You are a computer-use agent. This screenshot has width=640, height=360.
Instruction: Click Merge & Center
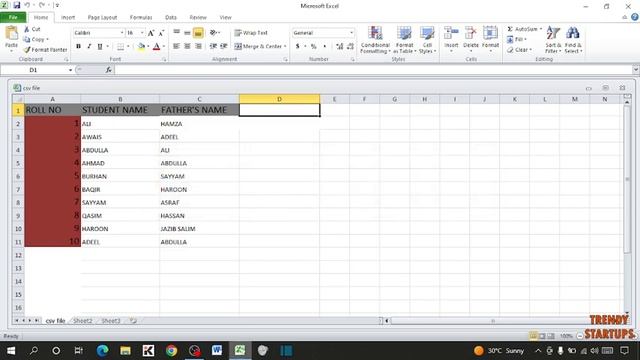(258, 47)
